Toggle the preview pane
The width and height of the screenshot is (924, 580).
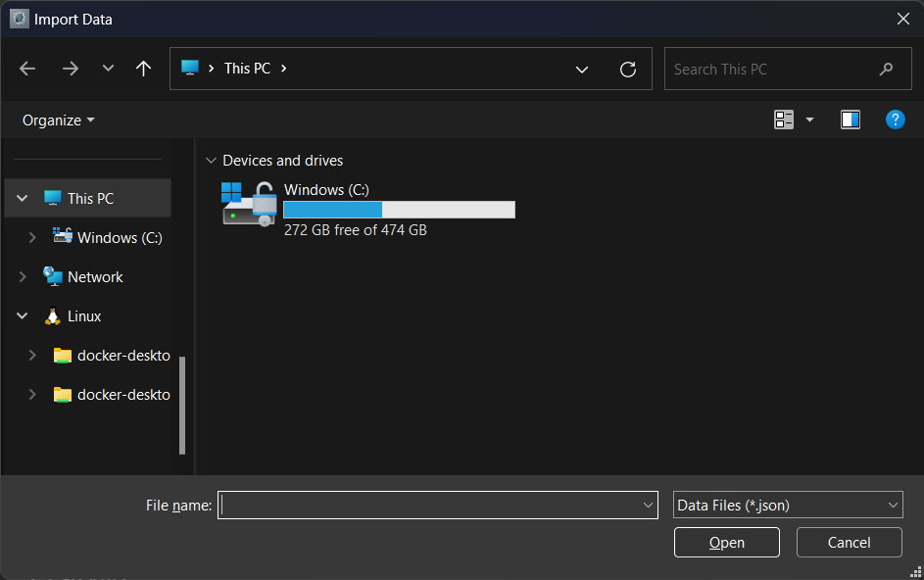tap(851, 120)
